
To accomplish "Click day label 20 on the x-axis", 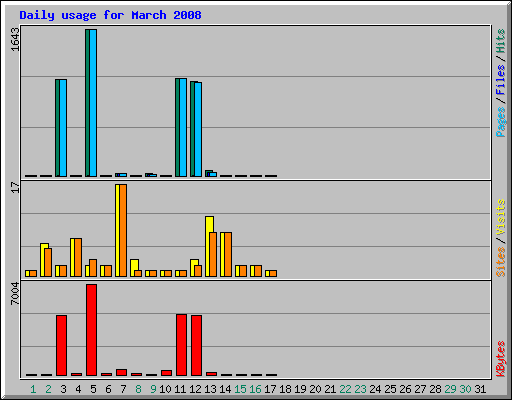I will point(315,389).
